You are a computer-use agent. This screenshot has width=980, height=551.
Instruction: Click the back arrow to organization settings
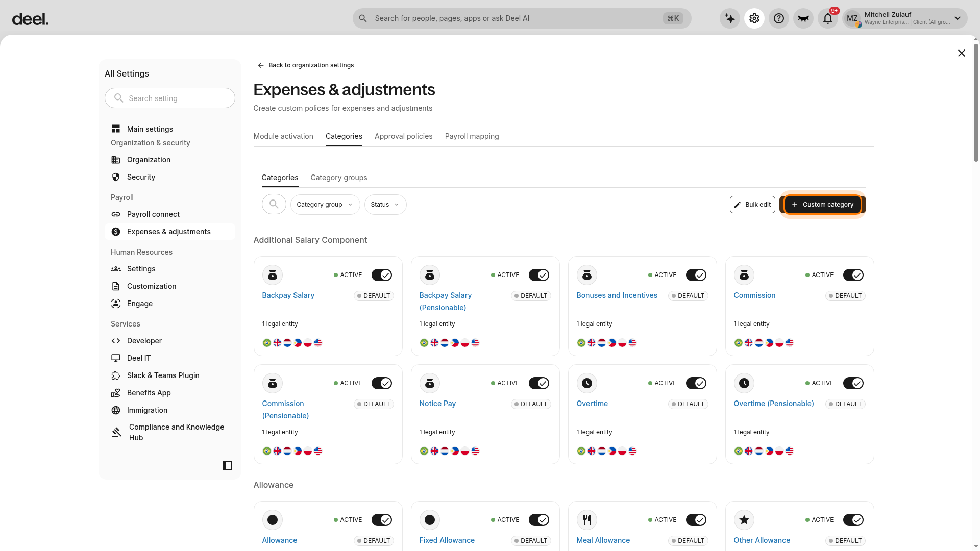click(x=261, y=65)
